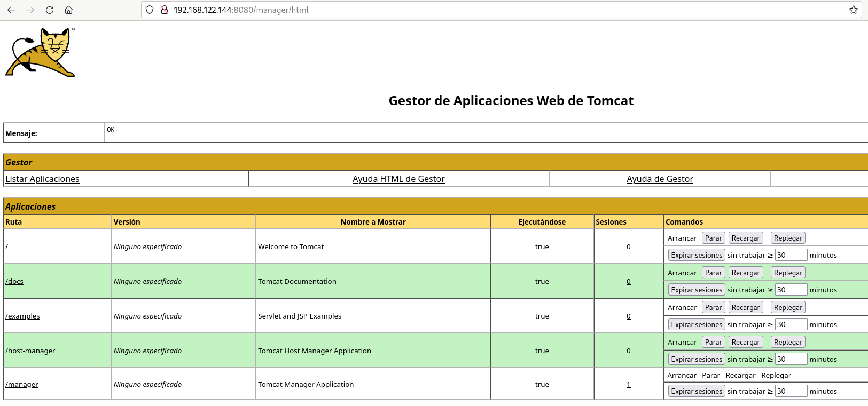Reload the page with refresh icon

pyautogui.click(x=50, y=10)
